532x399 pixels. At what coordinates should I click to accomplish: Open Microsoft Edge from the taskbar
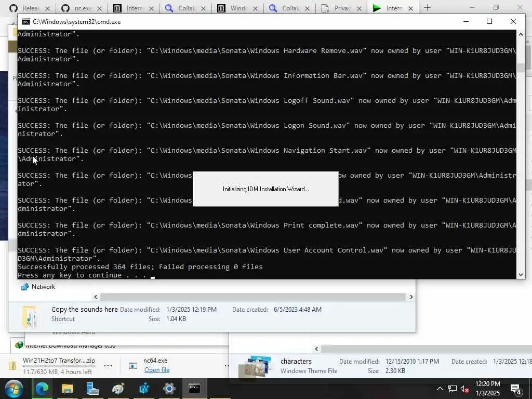coord(43,389)
